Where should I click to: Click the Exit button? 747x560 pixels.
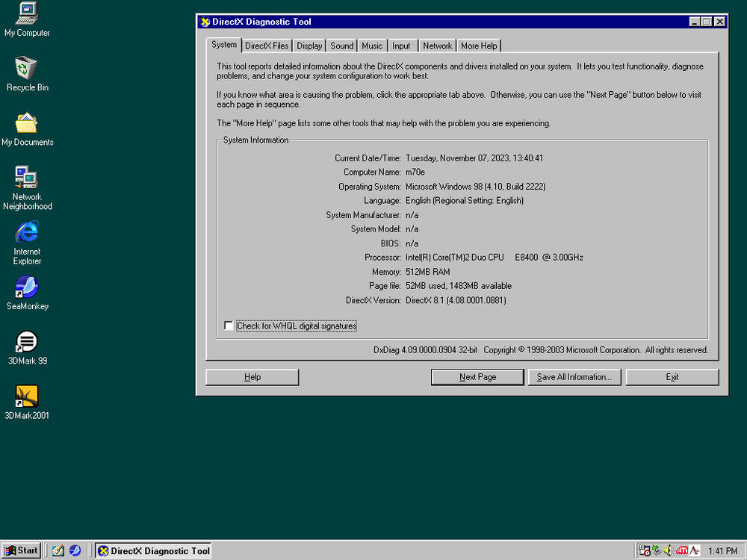point(672,376)
